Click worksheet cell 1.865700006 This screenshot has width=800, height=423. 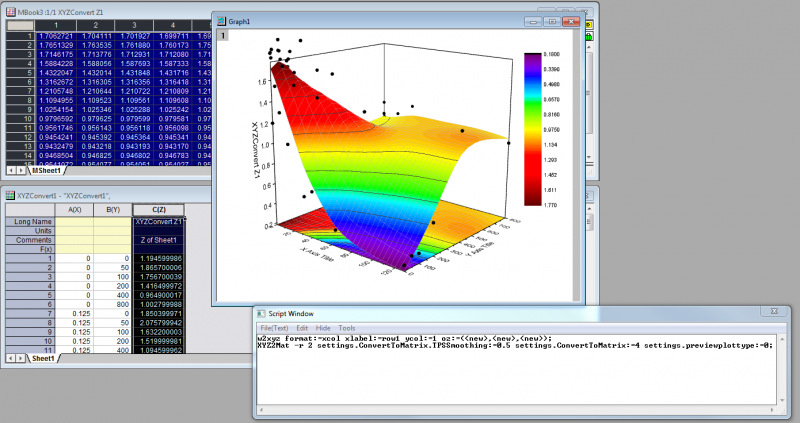coord(158,268)
